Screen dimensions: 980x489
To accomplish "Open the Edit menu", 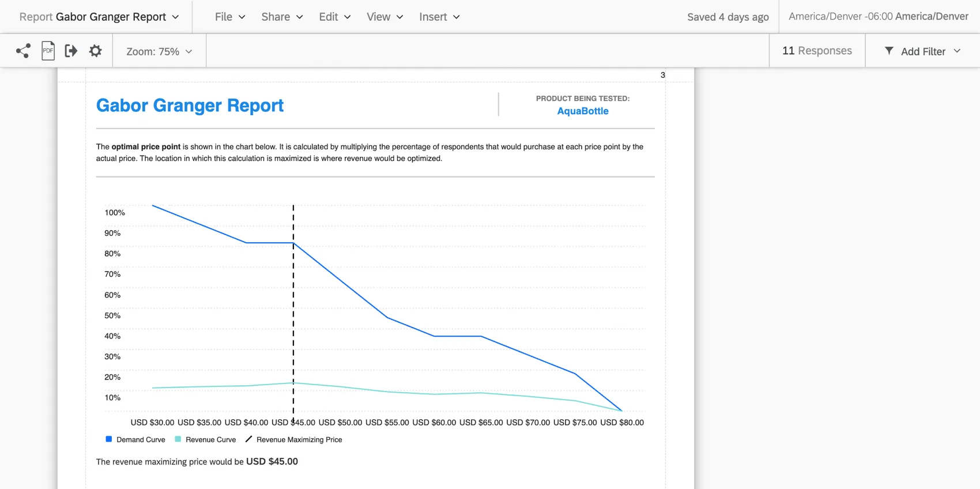I will click(x=334, y=17).
